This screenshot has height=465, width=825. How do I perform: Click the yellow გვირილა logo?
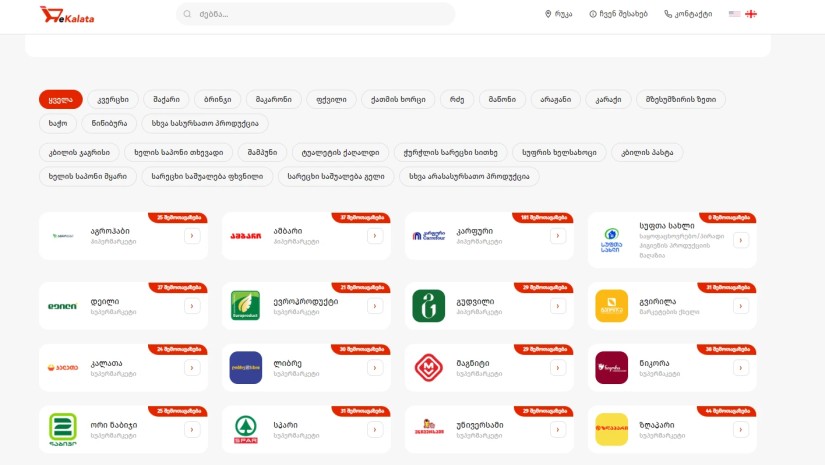(x=611, y=306)
